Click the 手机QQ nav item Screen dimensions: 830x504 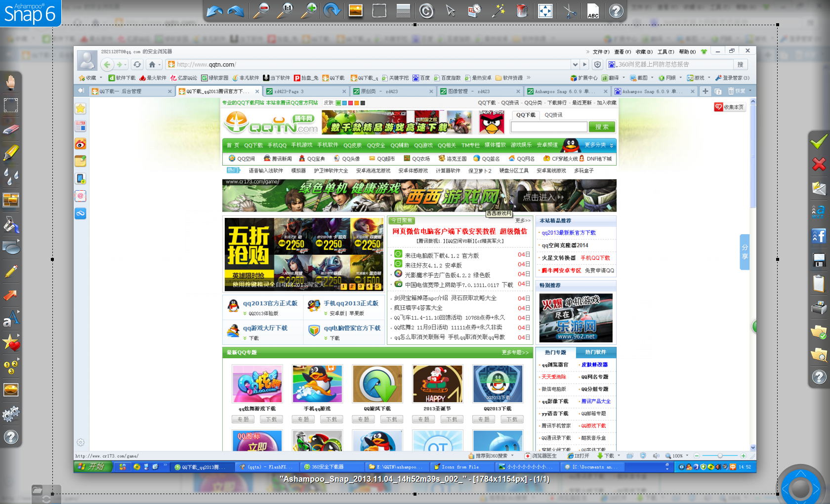[277, 145]
